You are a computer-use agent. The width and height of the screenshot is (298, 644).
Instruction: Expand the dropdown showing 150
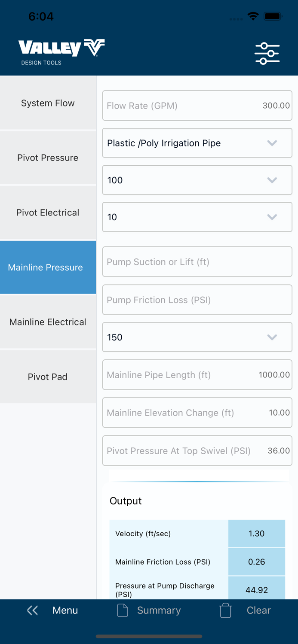197,337
